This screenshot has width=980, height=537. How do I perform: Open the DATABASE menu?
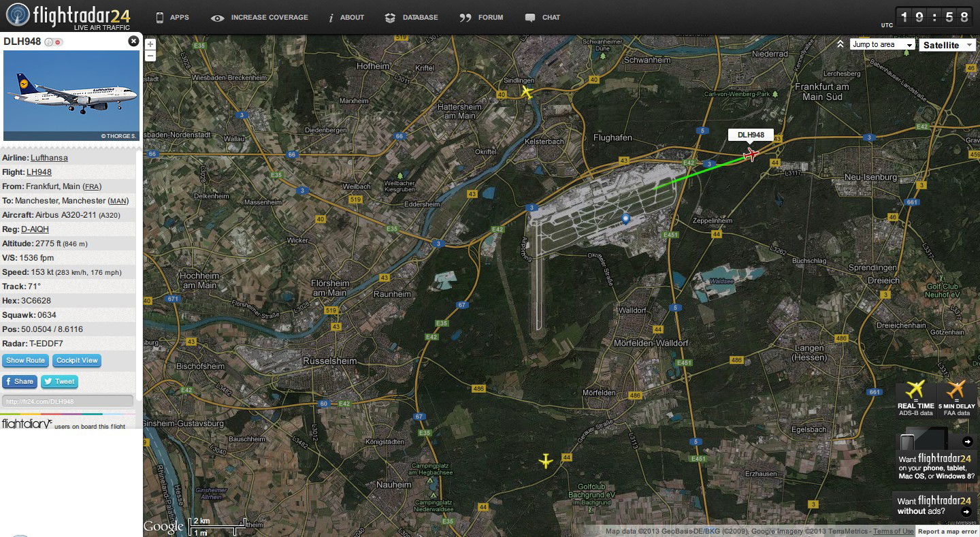[411, 18]
